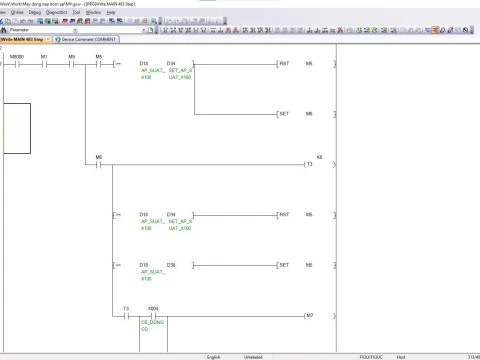Open the Tool menu
480x360 pixels.
click(76, 12)
